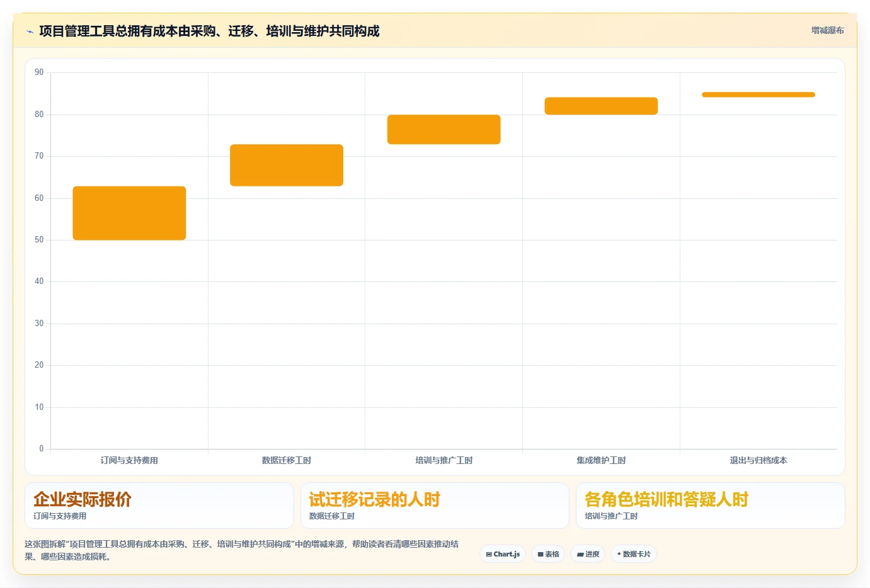Click 数据迁移工时 subtitle under 试迁移记录的人时
The height and width of the screenshot is (588, 870).
click(x=332, y=516)
